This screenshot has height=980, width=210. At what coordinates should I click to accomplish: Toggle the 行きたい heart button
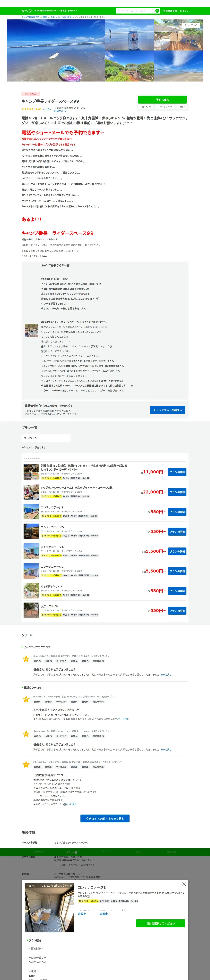[165, 107]
